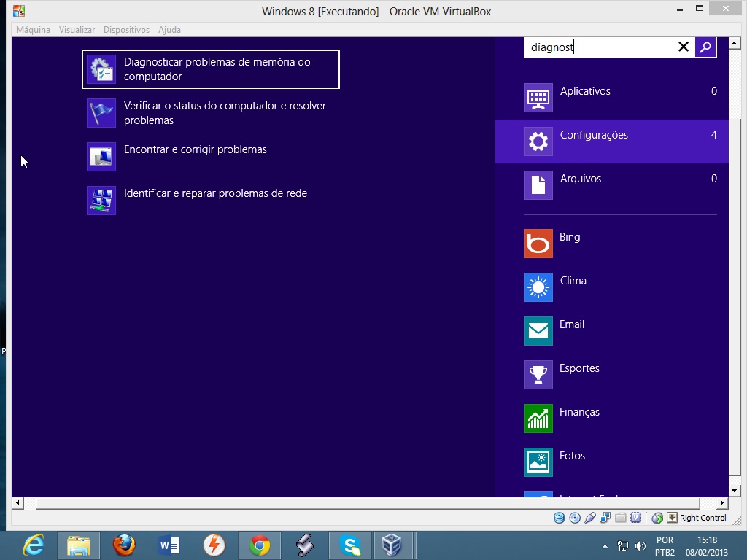Click the network adapters status icon
The height and width of the screenshot is (560, 747).
(x=605, y=518)
